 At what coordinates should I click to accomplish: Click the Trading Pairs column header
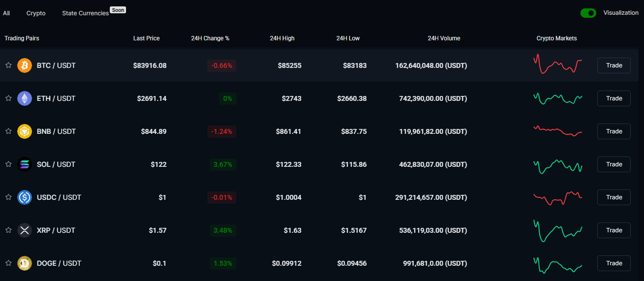[x=22, y=38]
